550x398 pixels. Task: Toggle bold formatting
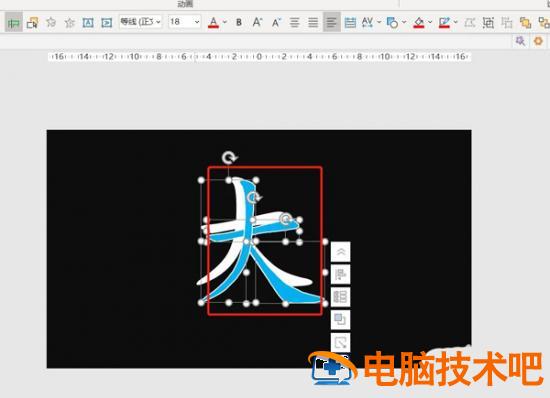(x=239, y=23)
